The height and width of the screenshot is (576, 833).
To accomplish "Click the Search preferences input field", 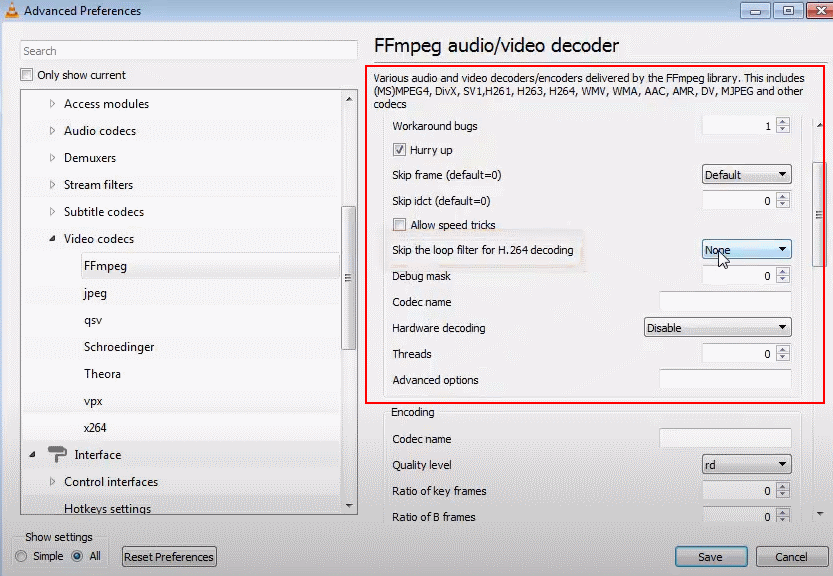I will pyautogui.click(x=188, y=51).
